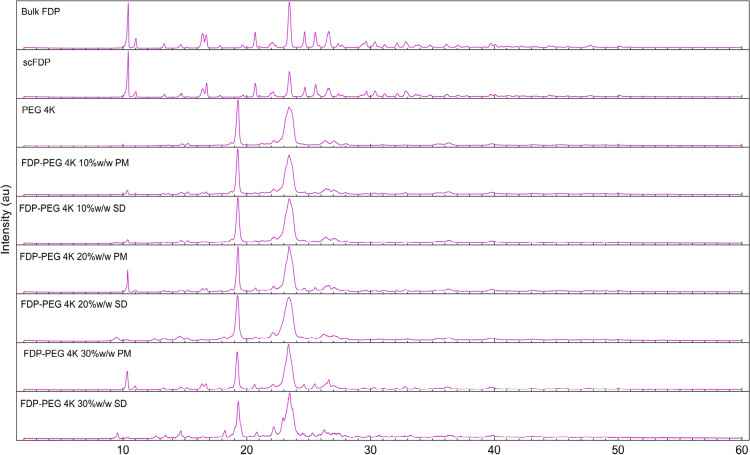Click the x-axis tick label 10

pos(123,449)
